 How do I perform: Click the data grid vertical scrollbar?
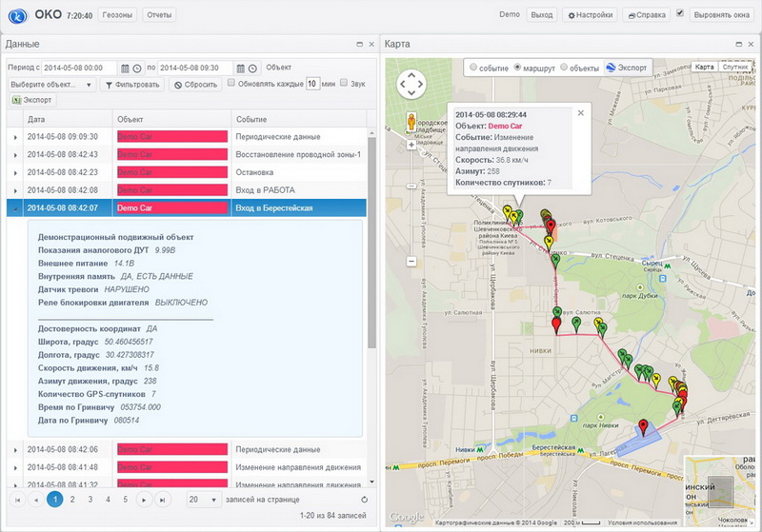pos(371,243)
